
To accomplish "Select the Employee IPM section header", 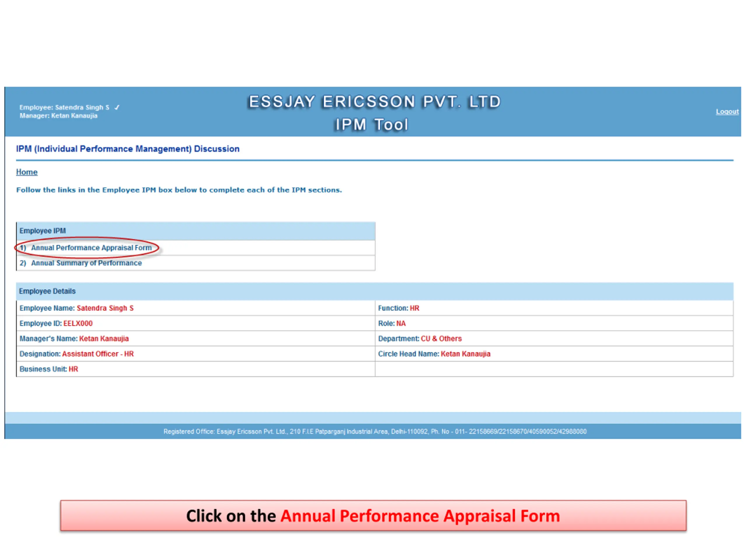I will tap(196, 231).
